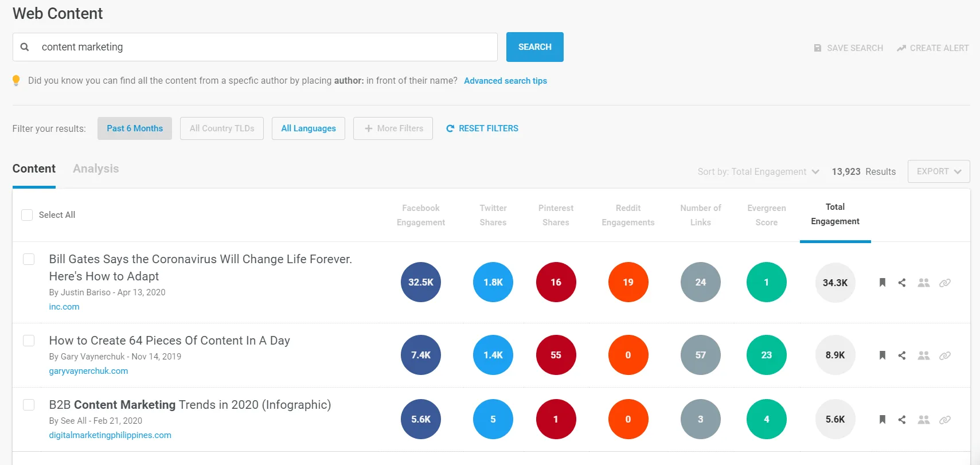The height and width of the screenshot is (465, 980).
Task: Sort by Facebook Engagement column
Action: (x=421, y=215)
